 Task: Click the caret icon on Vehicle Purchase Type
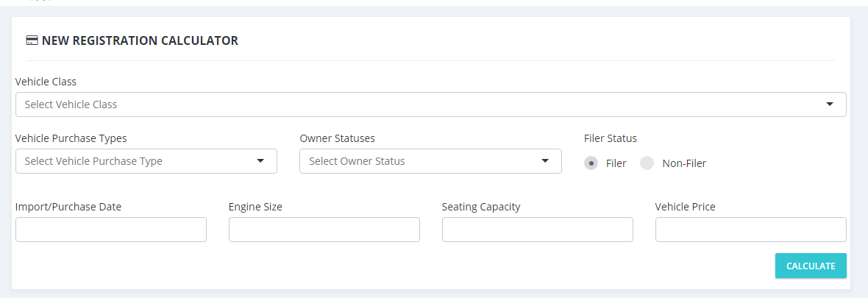pos(260,161)
